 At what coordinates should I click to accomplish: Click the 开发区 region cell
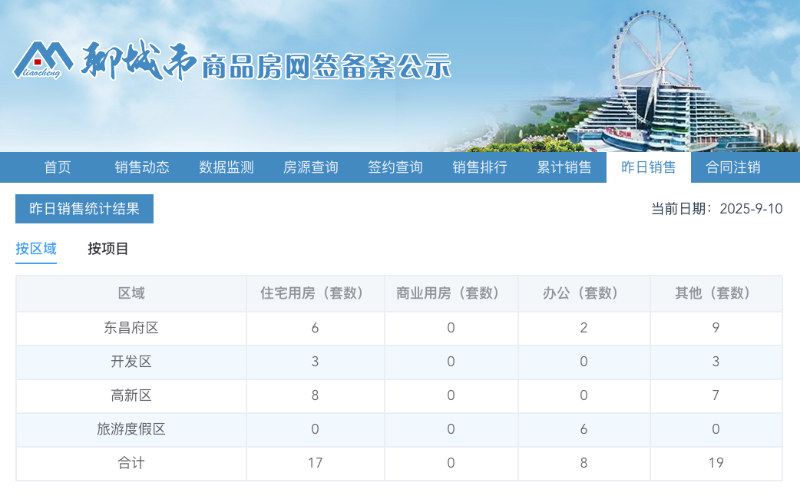(x=131, y=362)
